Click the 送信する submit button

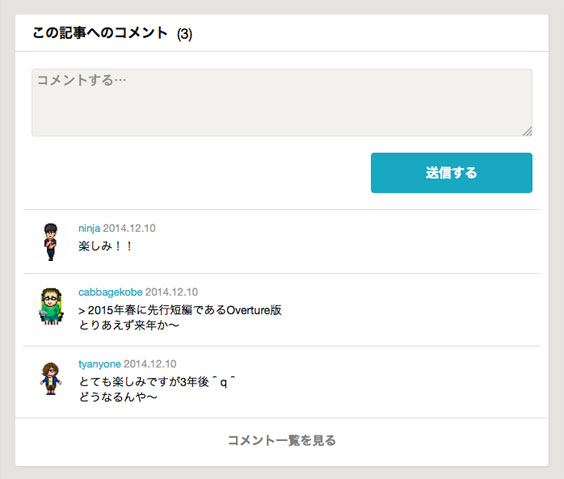pyautogui.click(x=451, y=173)
